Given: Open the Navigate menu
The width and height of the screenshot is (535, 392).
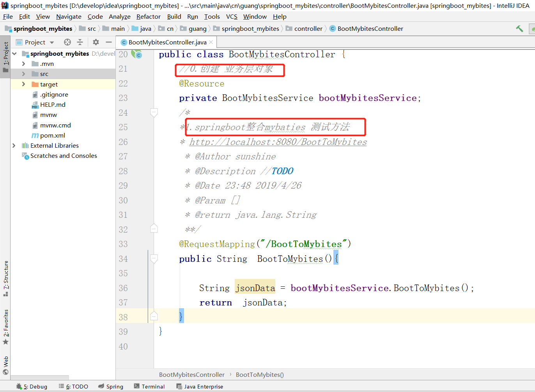Looking at the screenshot, I should click(x=69, y=16).
